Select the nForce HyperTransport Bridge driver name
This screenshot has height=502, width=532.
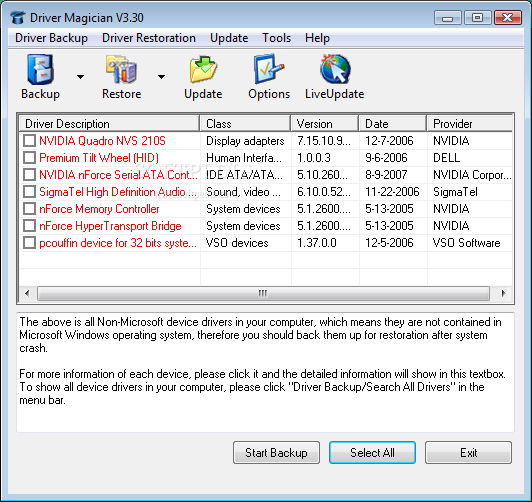(x=110, y=226)
